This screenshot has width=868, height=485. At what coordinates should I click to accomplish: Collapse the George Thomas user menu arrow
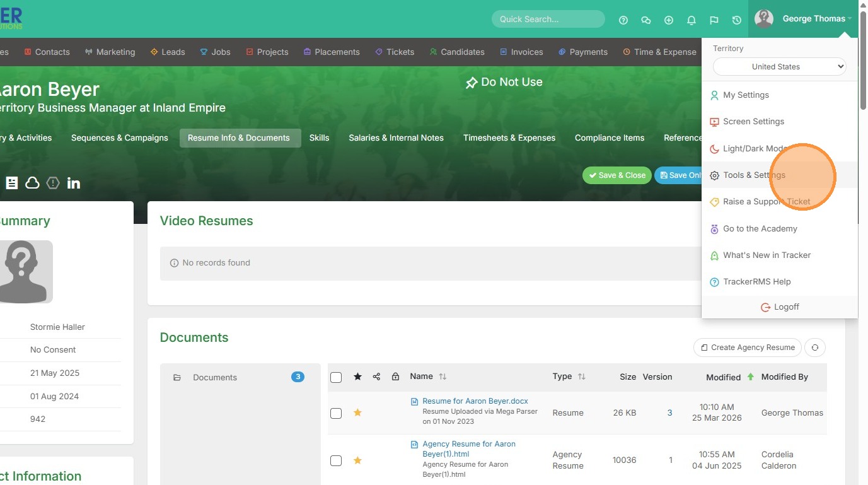click(850, 19)
